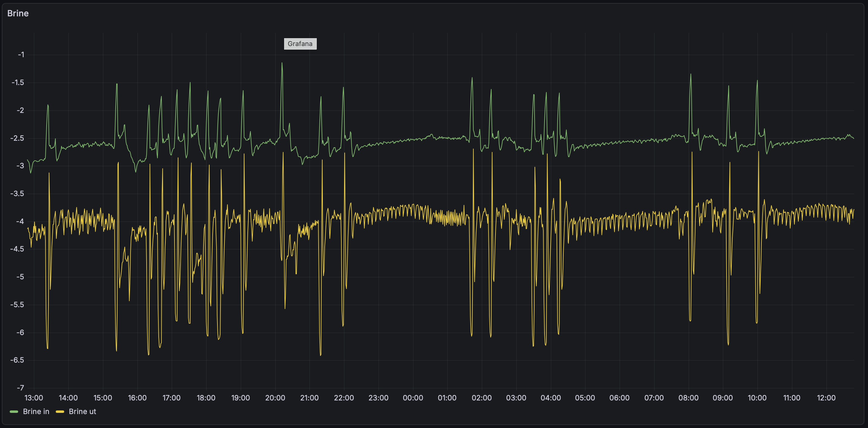Click the 00:00 midnight time axis label

coord(413,398)
